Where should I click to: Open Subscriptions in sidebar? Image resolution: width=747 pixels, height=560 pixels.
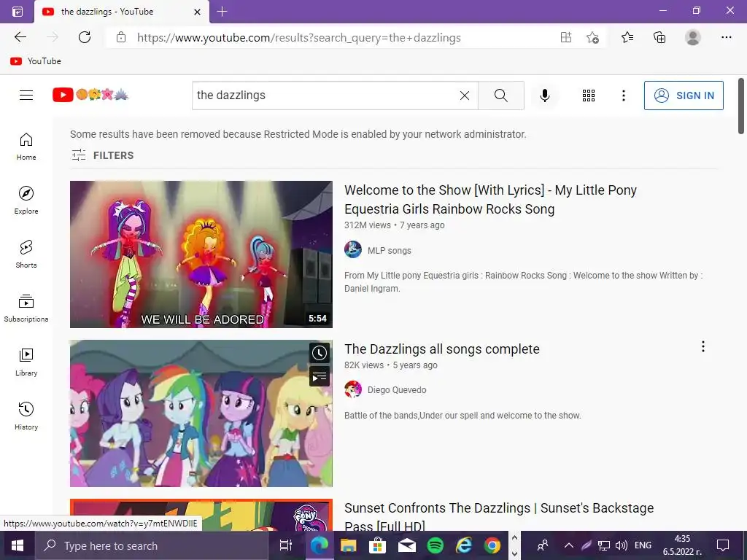click(26, 308)
